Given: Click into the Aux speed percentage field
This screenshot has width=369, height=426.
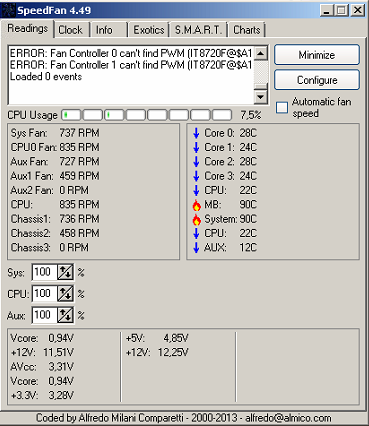Looking at the screenshot, I should 45,315.
